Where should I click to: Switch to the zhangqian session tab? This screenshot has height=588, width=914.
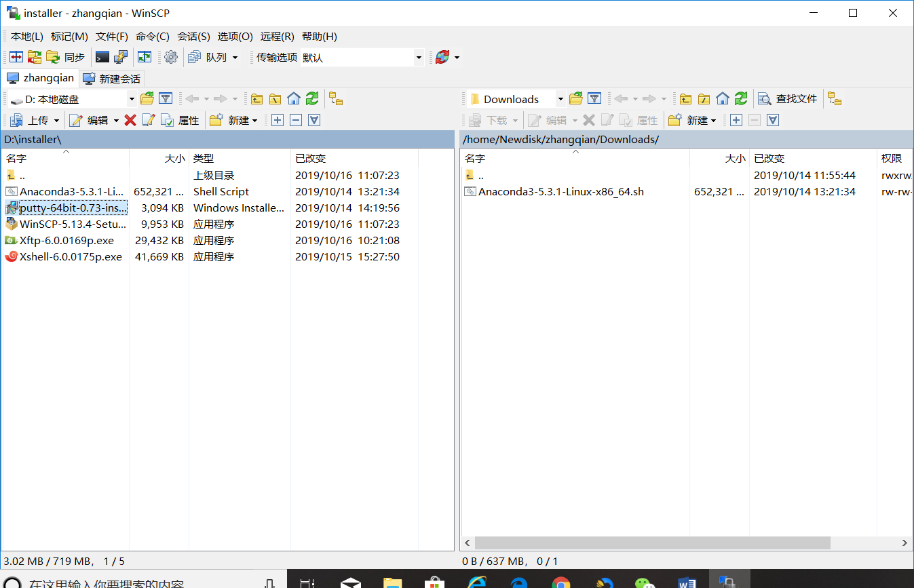click(41, 78)
